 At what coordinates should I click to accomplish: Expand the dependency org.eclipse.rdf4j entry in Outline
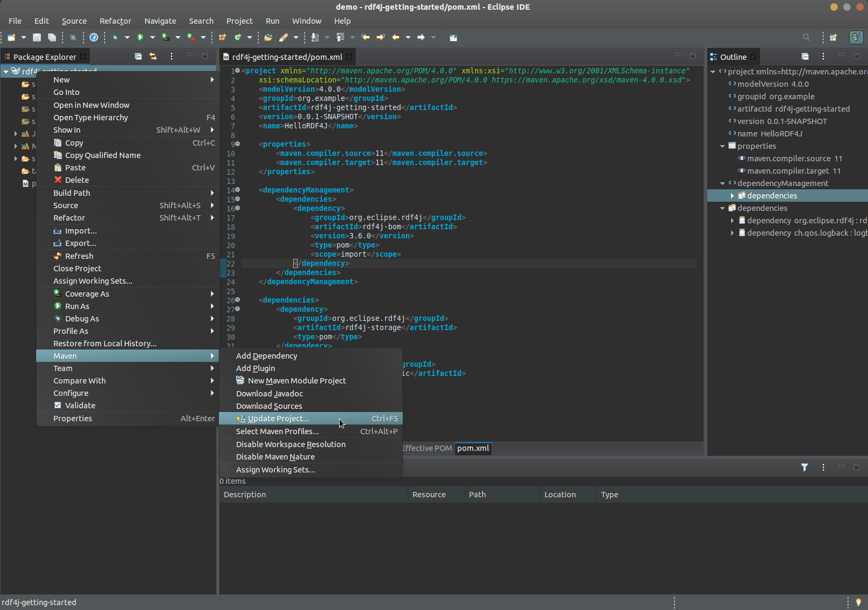pos(732,220)
